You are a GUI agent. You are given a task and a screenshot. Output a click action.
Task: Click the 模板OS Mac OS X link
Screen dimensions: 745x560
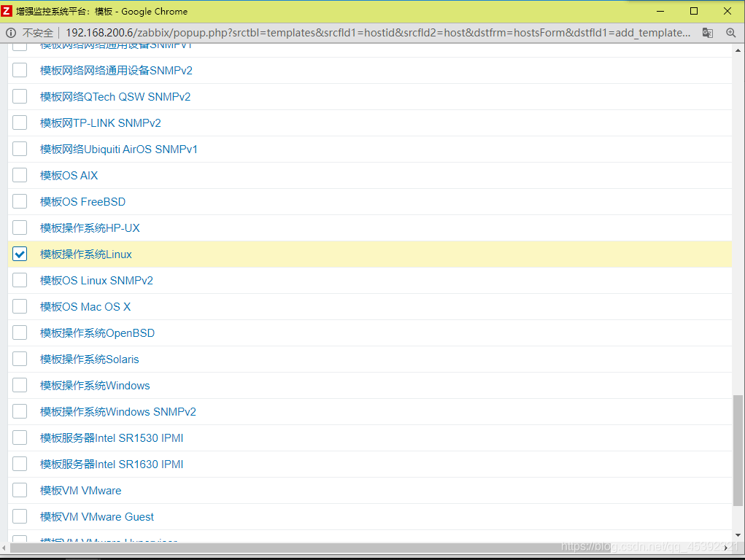point(85,307)
